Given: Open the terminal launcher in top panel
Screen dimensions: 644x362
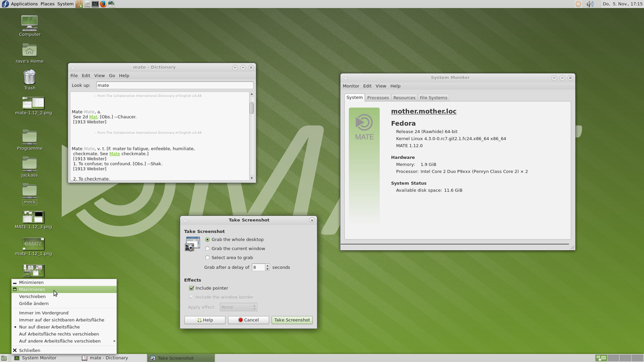Looking at the screenshot, I should [96, 4].
